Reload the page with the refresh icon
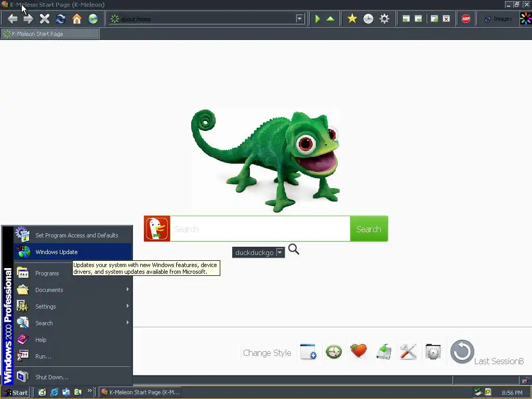 click(61, 19)
